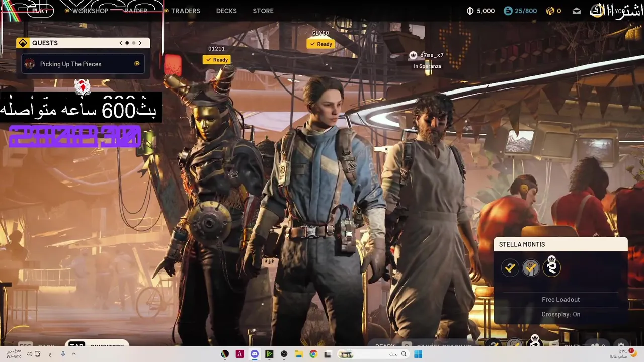Click the taskbar search box
The height and width of the screenshot is (362, 644).
(x=372, y=354)
